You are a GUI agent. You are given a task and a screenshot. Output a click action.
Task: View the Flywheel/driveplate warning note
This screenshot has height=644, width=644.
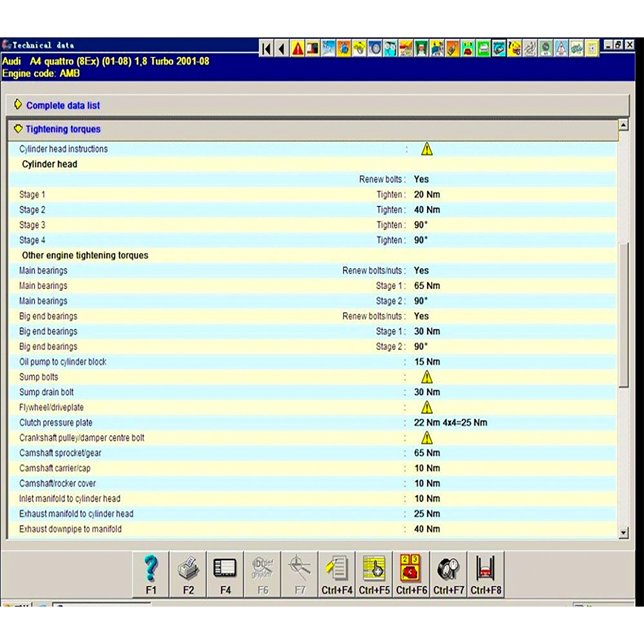pos(427,408)
